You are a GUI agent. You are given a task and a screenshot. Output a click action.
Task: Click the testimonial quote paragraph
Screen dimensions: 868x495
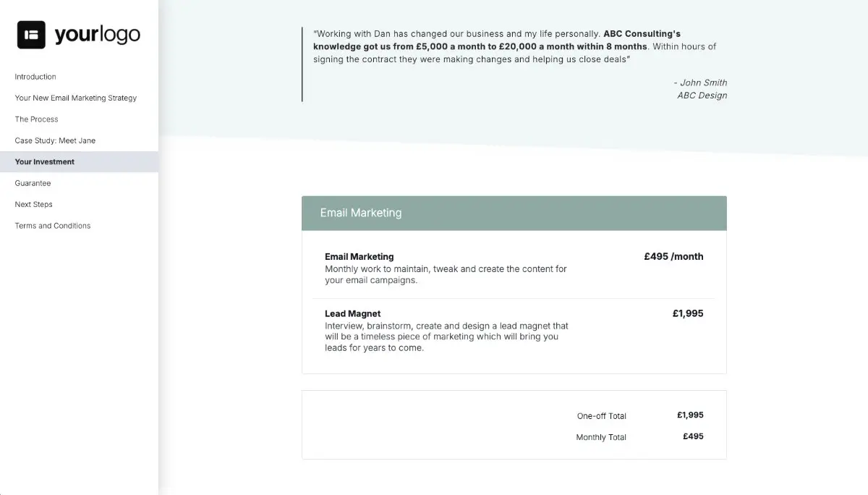click(x=514, y=46)
